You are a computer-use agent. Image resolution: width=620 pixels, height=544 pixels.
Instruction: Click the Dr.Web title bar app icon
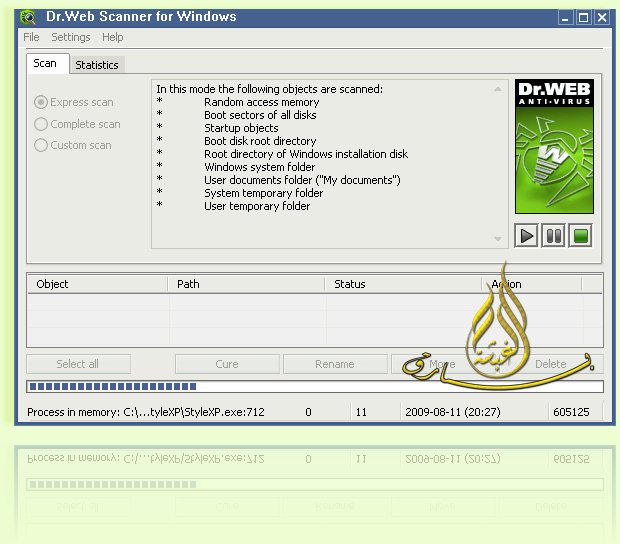point(28,17)
